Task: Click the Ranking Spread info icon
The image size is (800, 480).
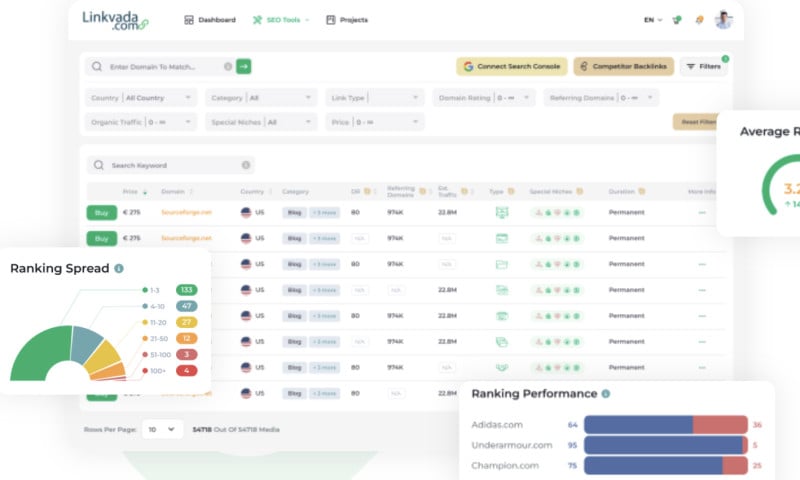Action: coord(119,269)
